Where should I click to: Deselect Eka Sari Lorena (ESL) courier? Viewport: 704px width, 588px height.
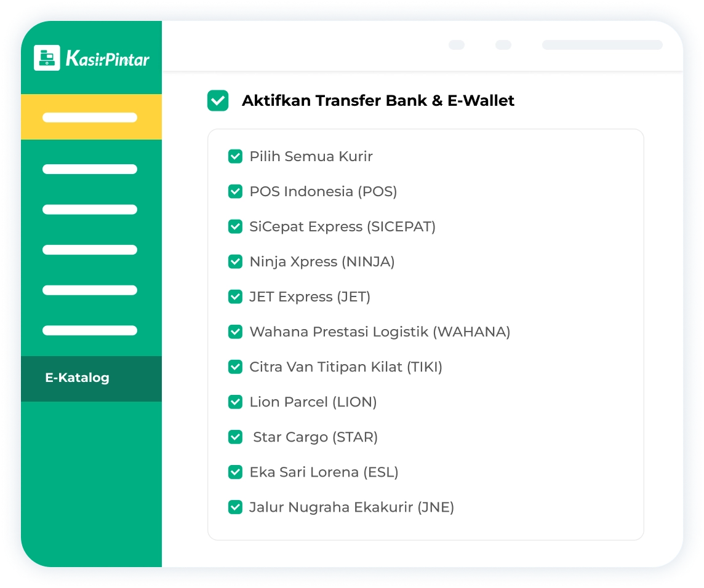tap(235, 472)
